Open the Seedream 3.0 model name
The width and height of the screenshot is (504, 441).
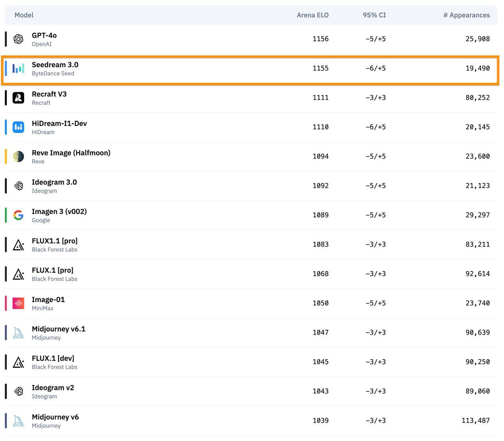pyautogui.click(x=55, y=65)
